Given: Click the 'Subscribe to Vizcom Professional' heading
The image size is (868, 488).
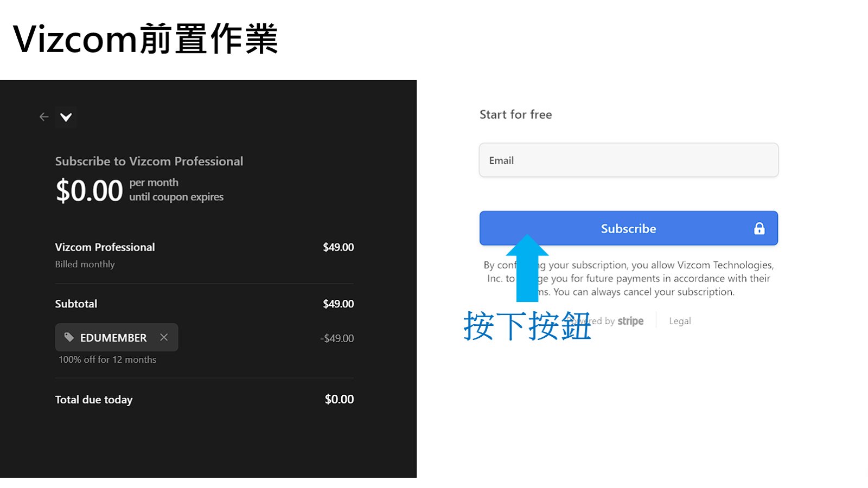Looking at the screenshot, I should click(149, 161).
